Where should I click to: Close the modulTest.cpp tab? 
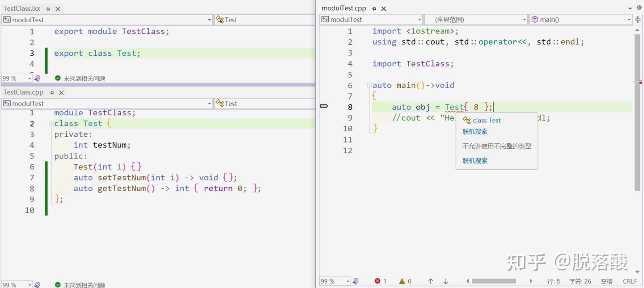[x=384, y=8]
